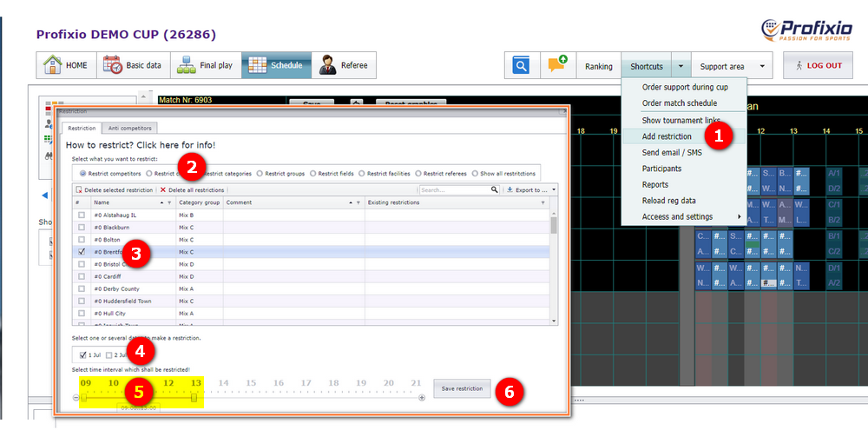The height and width of the screenshot is (437, 868).
Task: Open the Referee tab
Action: pos(344,65)
